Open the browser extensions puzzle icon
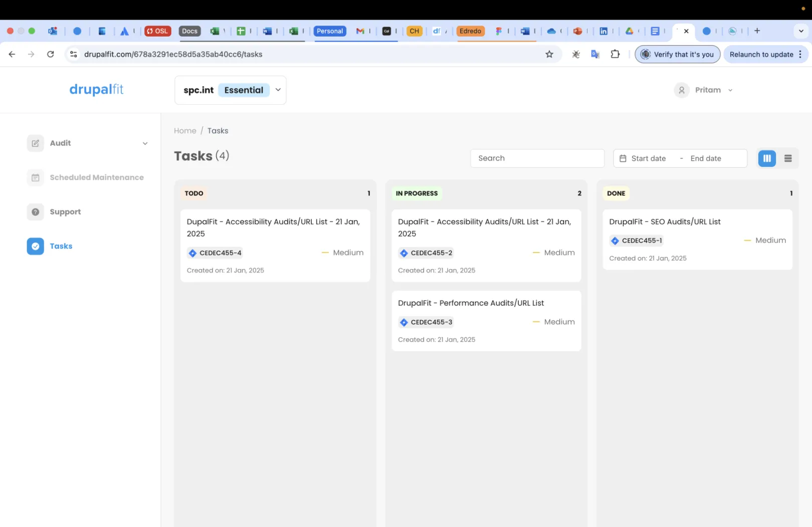Viewport: 812px width, 527px height. [615, 54]
